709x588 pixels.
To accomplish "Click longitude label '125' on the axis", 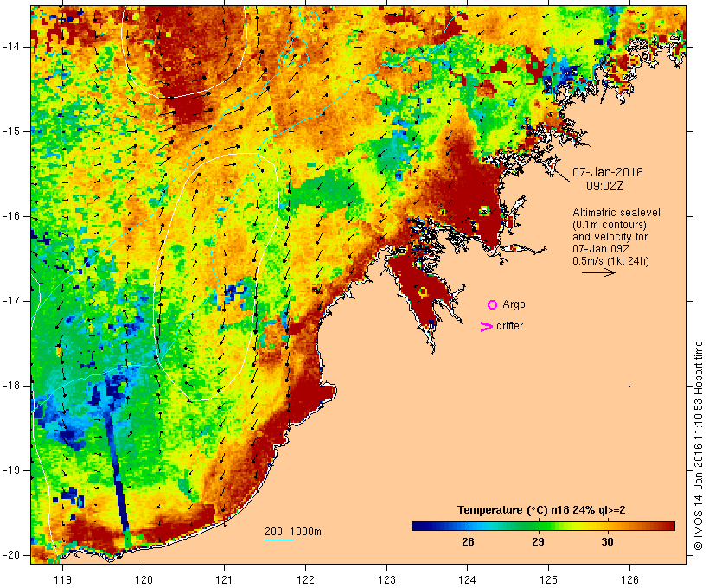I will click(x=548, y=579).
